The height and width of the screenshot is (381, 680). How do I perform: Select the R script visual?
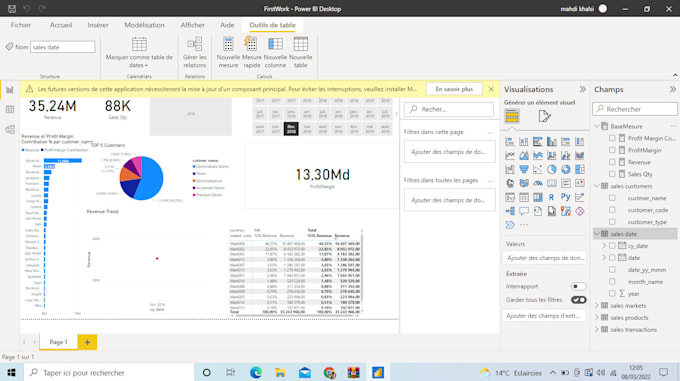[x=552, y=197]
